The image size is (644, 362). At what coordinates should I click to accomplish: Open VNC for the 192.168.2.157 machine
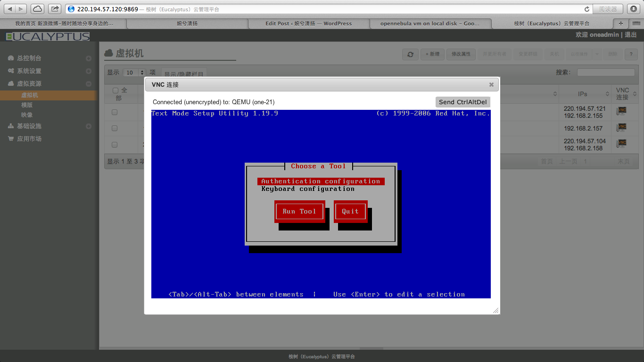point(622,127)
